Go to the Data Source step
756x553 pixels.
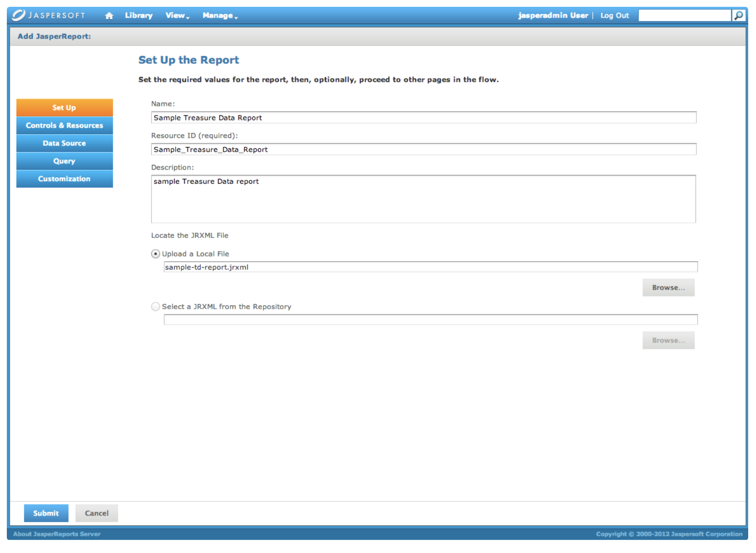click(64, 143)
